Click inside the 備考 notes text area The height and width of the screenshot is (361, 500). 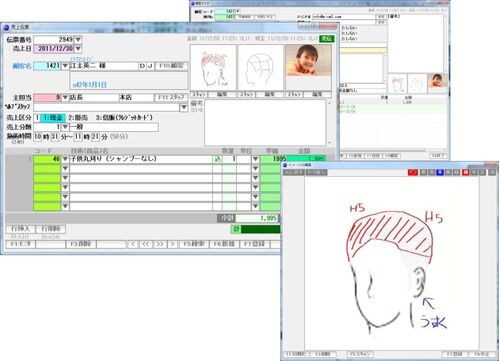pos(265,123)
